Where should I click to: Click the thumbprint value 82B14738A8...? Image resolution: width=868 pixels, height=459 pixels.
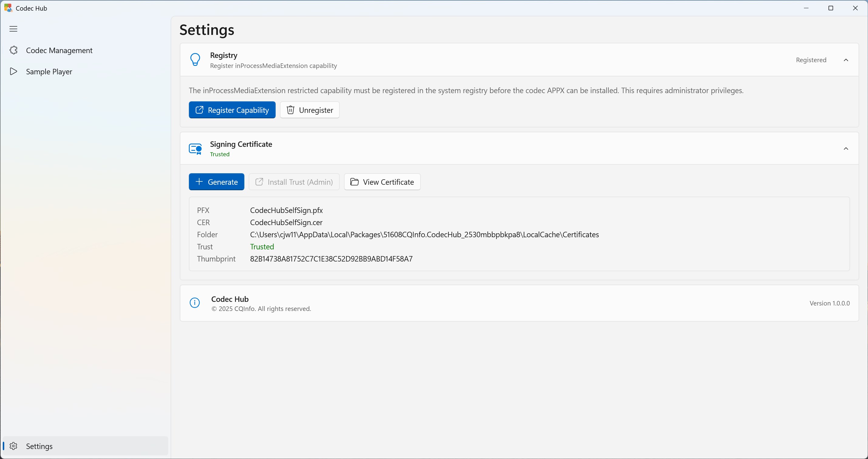tap(331, 259)
